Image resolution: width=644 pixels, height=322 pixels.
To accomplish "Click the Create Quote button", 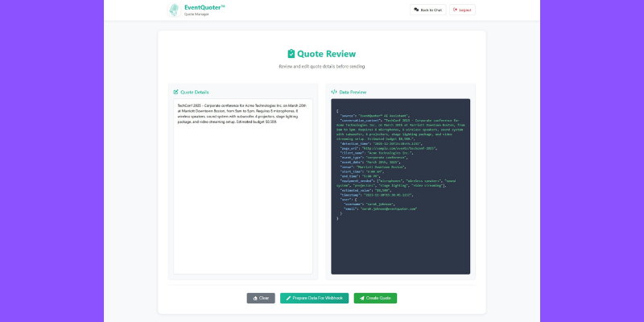I will [375, 298].
